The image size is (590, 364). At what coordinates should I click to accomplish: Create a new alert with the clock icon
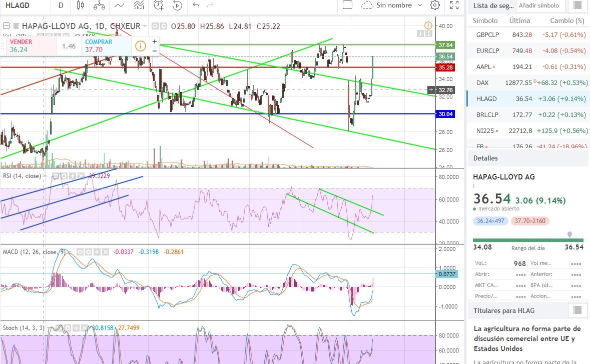[159, 5]
